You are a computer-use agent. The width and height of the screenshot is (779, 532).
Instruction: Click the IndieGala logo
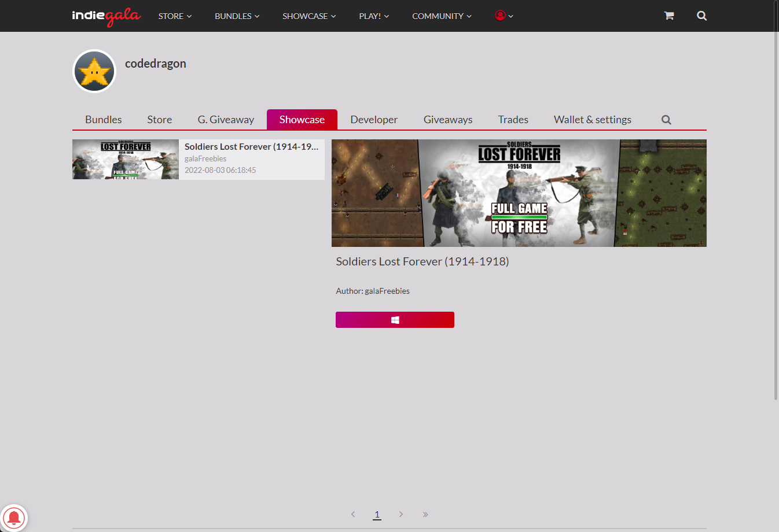106,16
